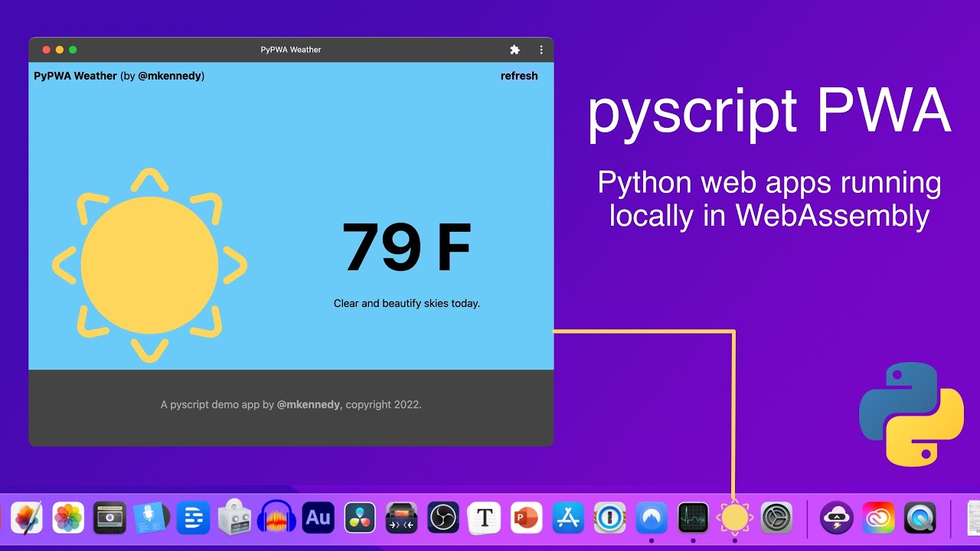Close the PyPWA Weather window
This screenshot has height=551, width=980.
coord(46,50)
